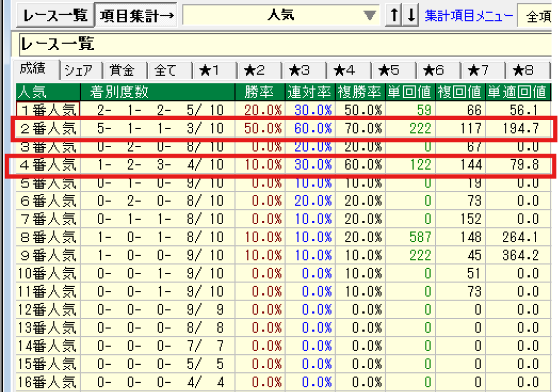Open the 集計項目メニュー link
This screenshot has width=558, height=392.
469,15
